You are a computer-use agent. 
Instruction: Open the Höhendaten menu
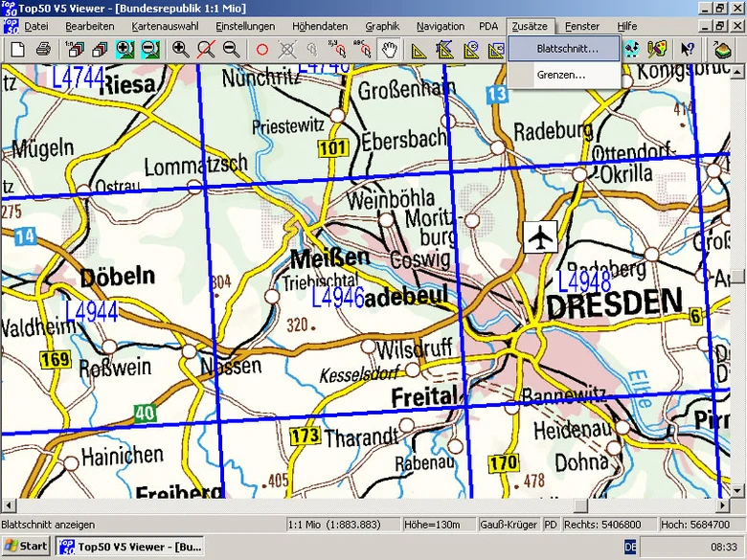click(x=320, y=26)
